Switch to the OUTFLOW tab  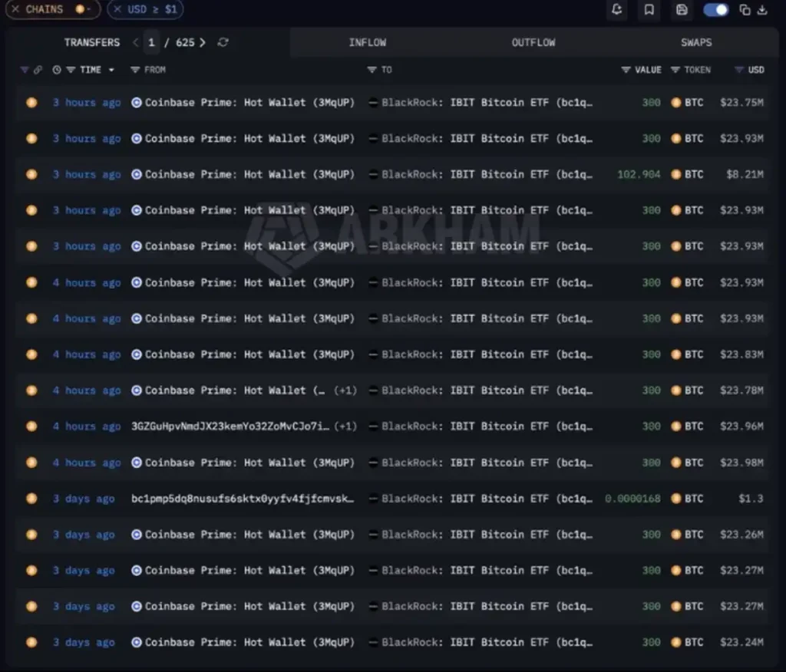point(533,43)
